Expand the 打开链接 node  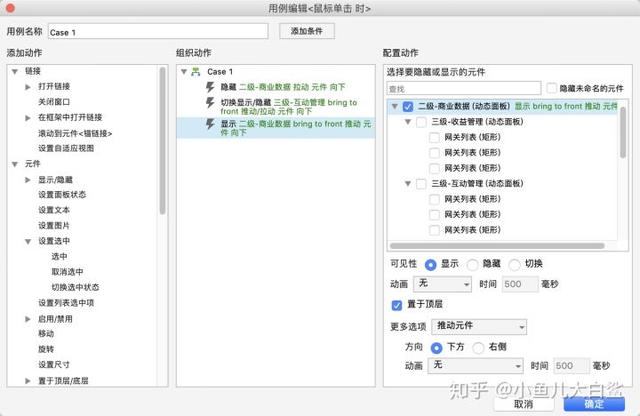coord(28,87)
